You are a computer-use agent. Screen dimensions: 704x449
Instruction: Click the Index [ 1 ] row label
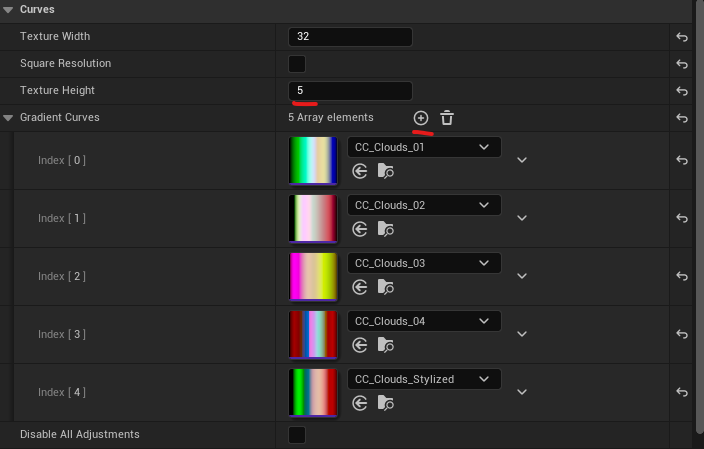(62, 218)
